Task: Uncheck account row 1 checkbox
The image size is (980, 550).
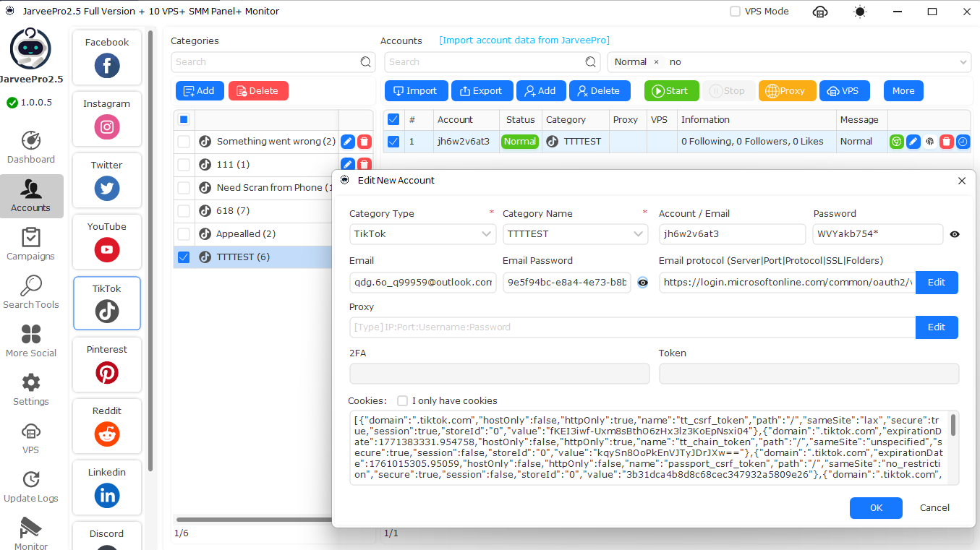Action: point(393,142)
